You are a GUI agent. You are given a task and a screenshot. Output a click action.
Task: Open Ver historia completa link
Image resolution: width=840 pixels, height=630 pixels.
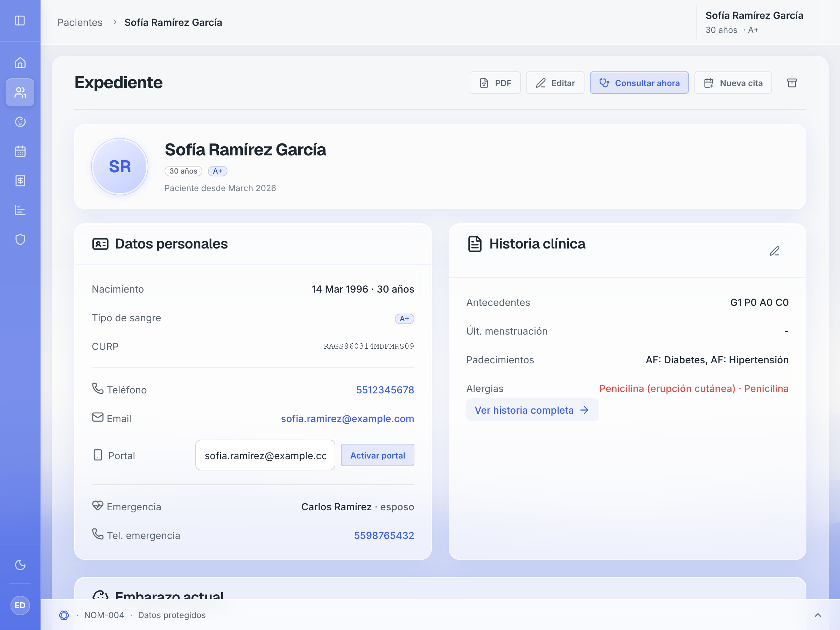[532, 410]
